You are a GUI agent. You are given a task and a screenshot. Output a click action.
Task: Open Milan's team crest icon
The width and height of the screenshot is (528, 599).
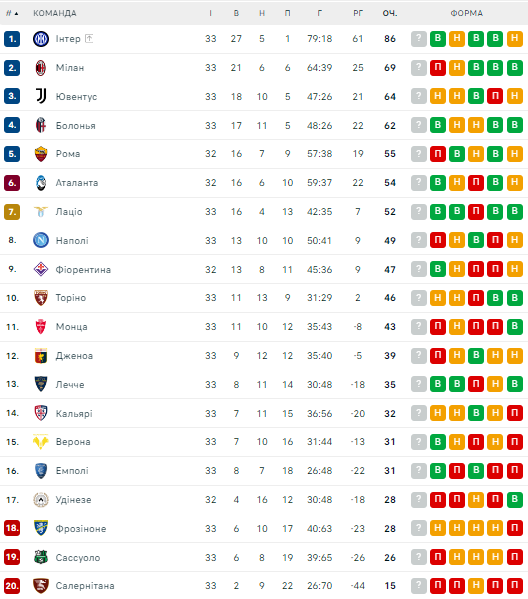coord(41,68)
